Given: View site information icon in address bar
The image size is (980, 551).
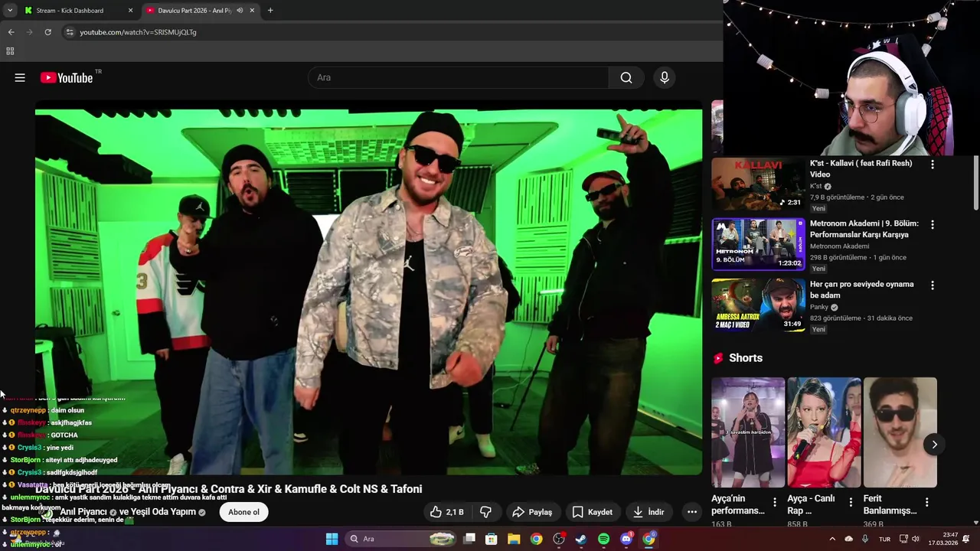Looking at the screenshot, I should pos(70,32).
